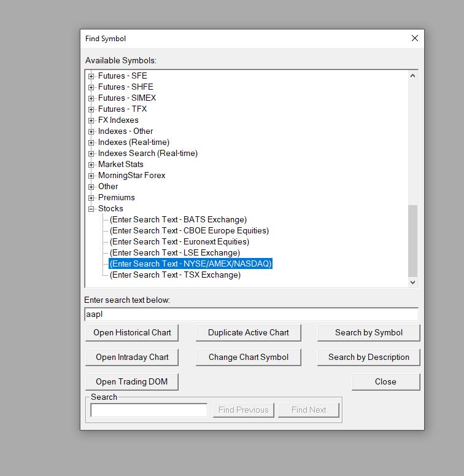Expand the Premiums node

(x=91, y=198)
